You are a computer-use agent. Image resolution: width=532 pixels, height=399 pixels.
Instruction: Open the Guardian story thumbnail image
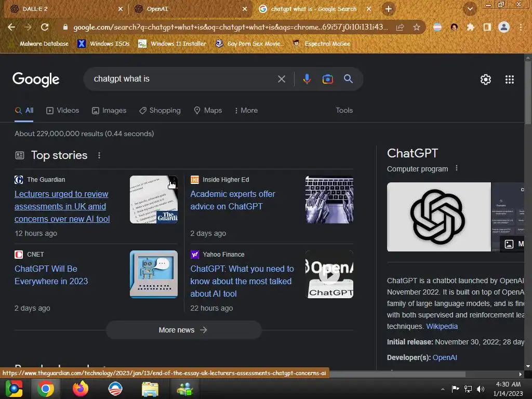coord(154,199)
